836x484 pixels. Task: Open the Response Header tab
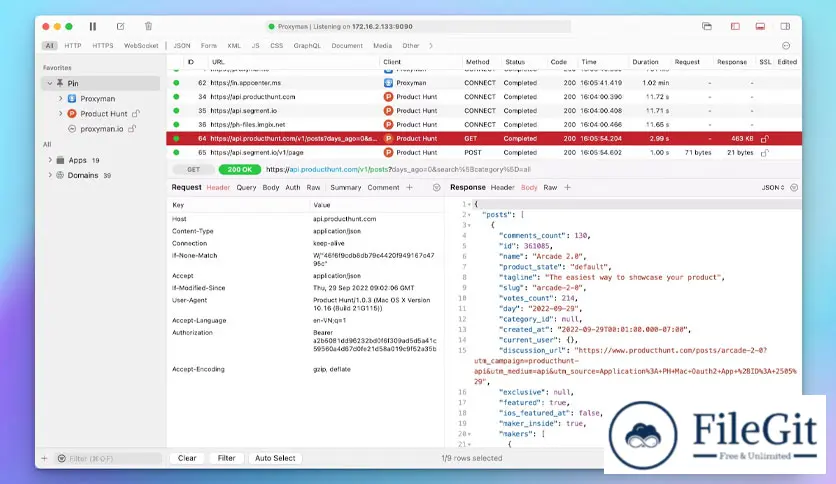[502, 188]
